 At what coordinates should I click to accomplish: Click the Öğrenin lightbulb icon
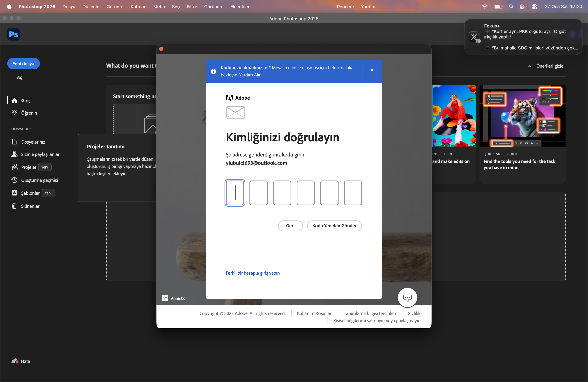[x=15, y=113]
